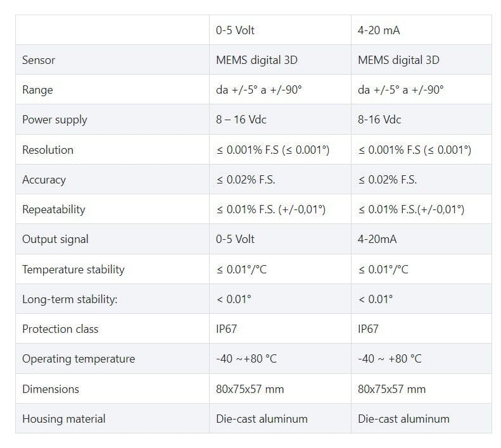
Task: Select the "Sensor" row label
Action: click(39, 60)
